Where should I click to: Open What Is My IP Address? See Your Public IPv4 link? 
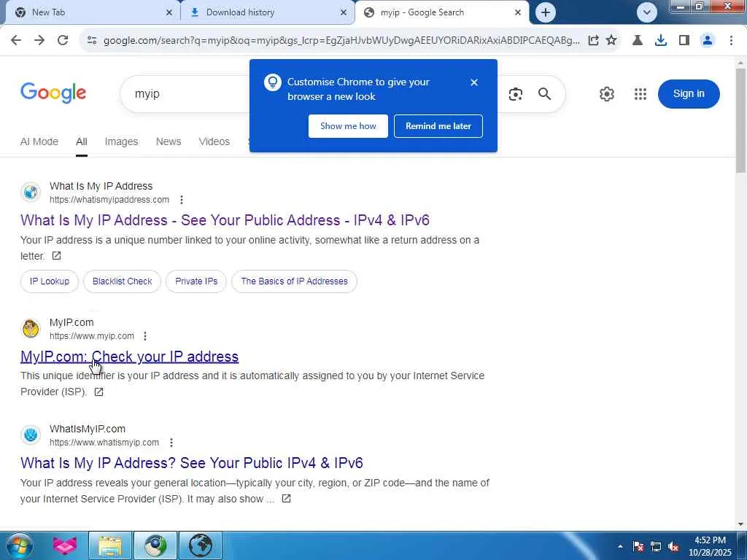192,463
